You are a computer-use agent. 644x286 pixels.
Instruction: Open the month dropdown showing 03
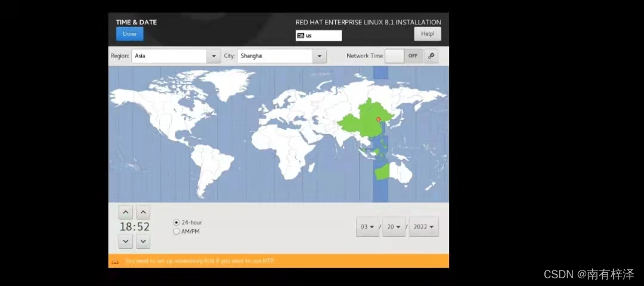pos(367,227)
